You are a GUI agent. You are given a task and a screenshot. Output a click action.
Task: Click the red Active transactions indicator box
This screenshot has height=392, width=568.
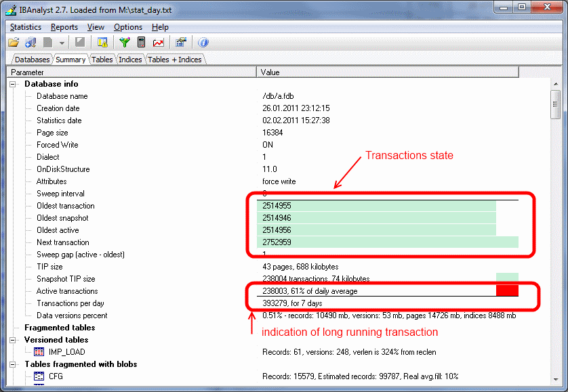[507, 290]
